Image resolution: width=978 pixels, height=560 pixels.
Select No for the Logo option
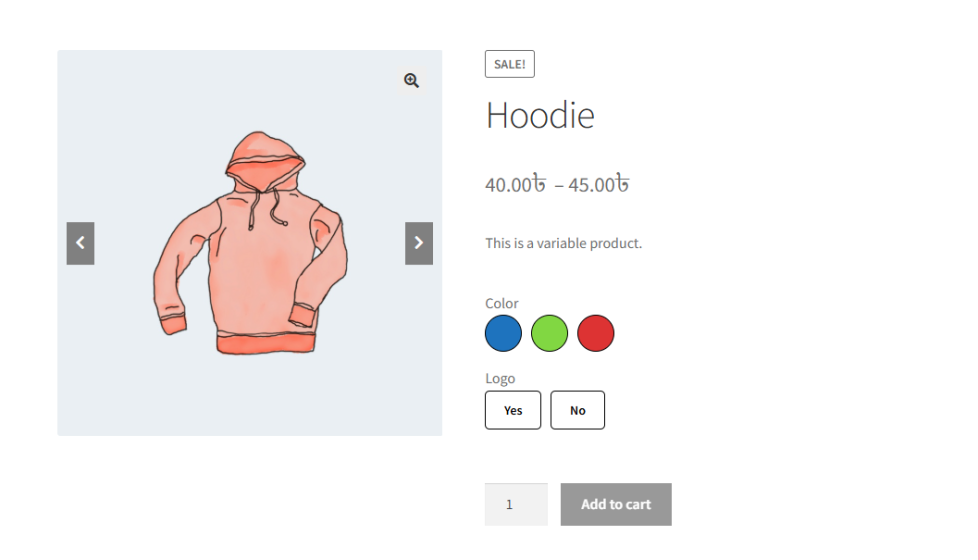click(578, 410)
